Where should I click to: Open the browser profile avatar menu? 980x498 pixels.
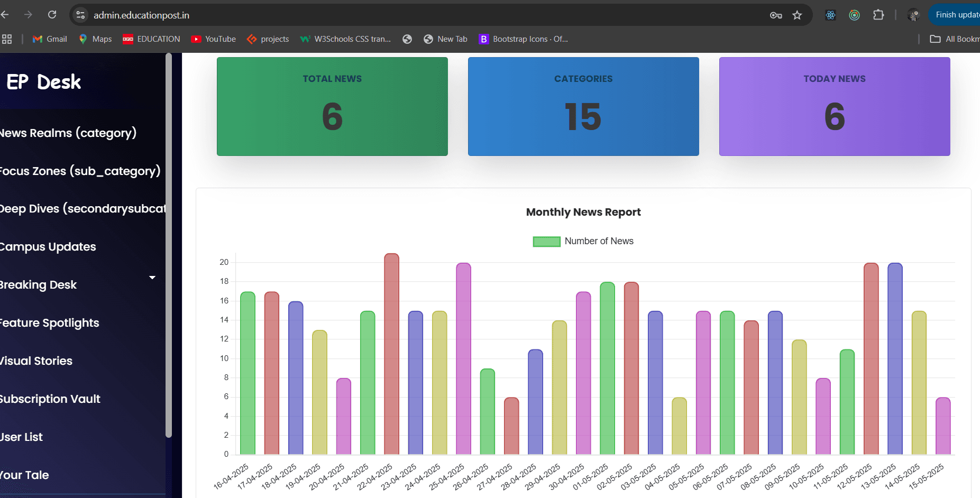click(x=913, y=15)
